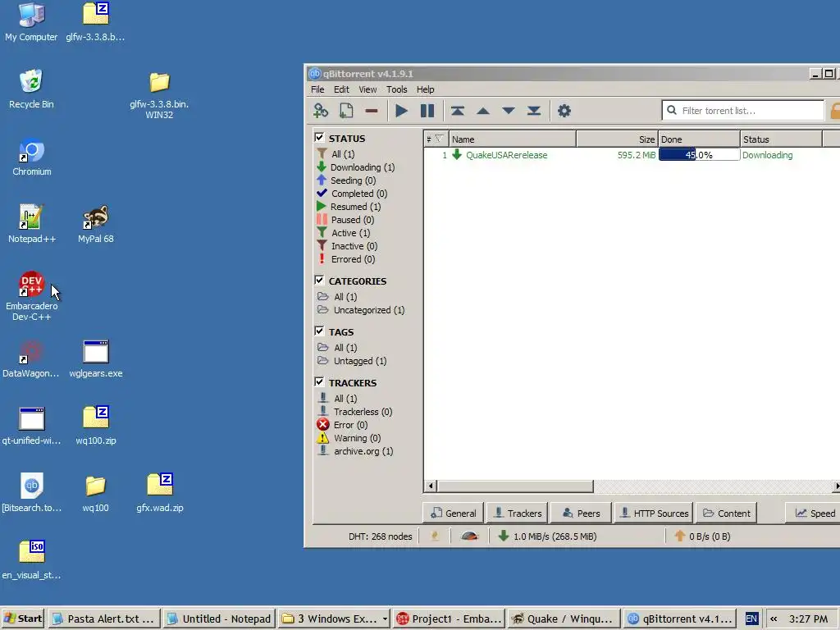
Task: Open the File menu
Action: tap(317, 89)
